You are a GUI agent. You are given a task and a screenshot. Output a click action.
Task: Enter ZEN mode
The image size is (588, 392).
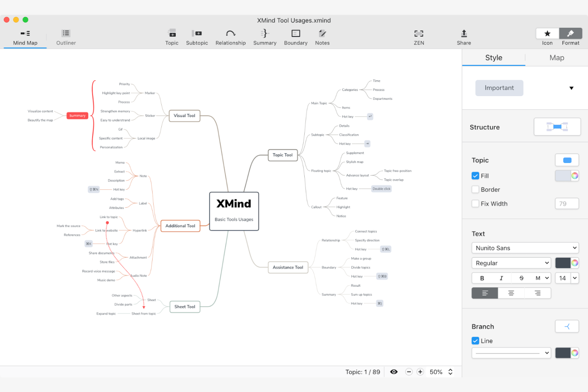click(x=419, y=37)
